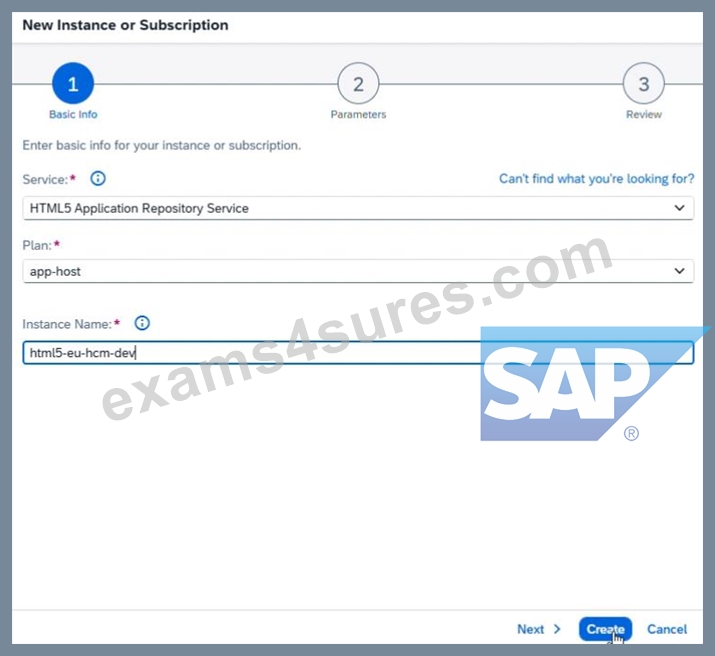This screenshot has height=656, width=715.
Task: Open the app-host plan combo box
Action: 358,271
